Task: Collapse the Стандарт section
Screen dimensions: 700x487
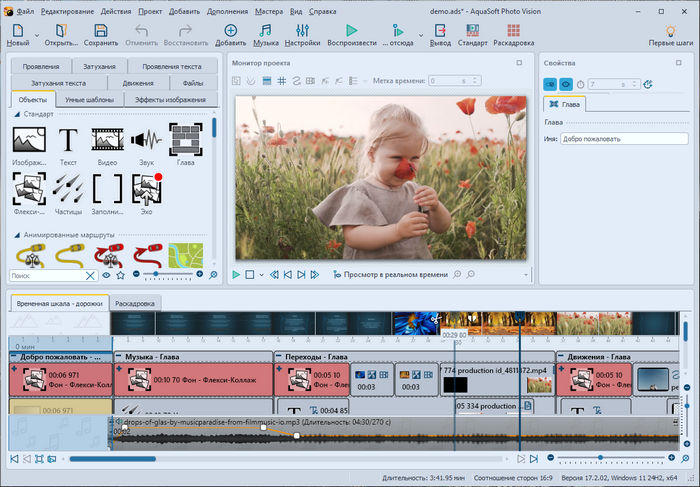Action: pyautogui.click(x=18, y=114)
